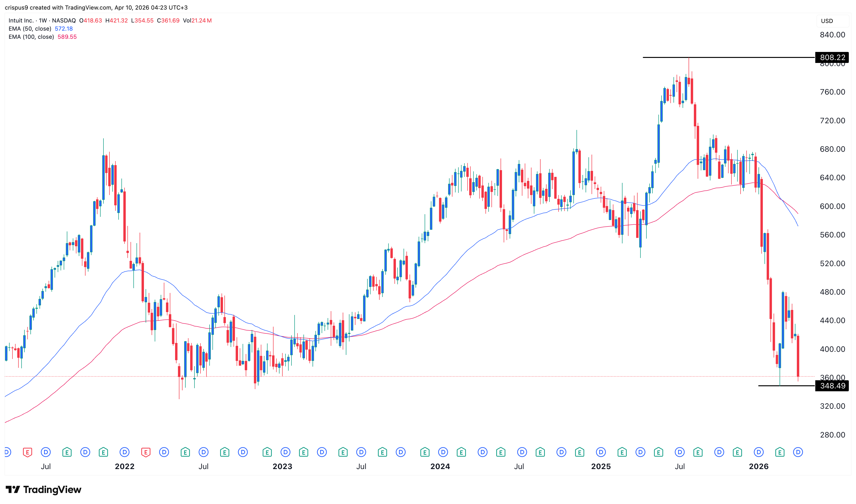Click the 840.00 level on the price scale

[x=832, y=35]
